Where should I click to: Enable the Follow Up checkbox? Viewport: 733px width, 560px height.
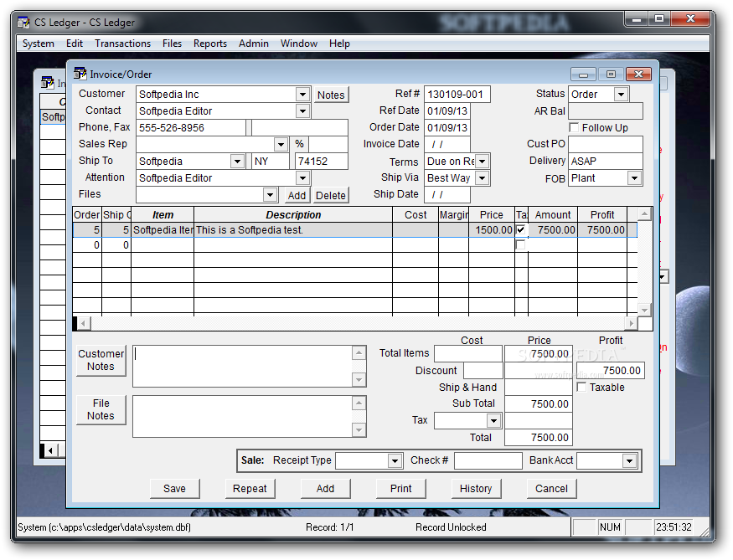574,127
